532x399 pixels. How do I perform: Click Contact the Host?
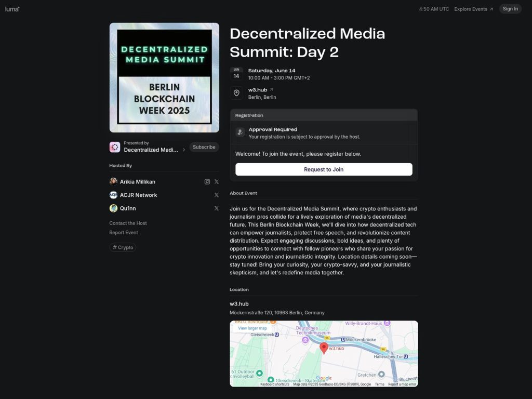point(128,223)
